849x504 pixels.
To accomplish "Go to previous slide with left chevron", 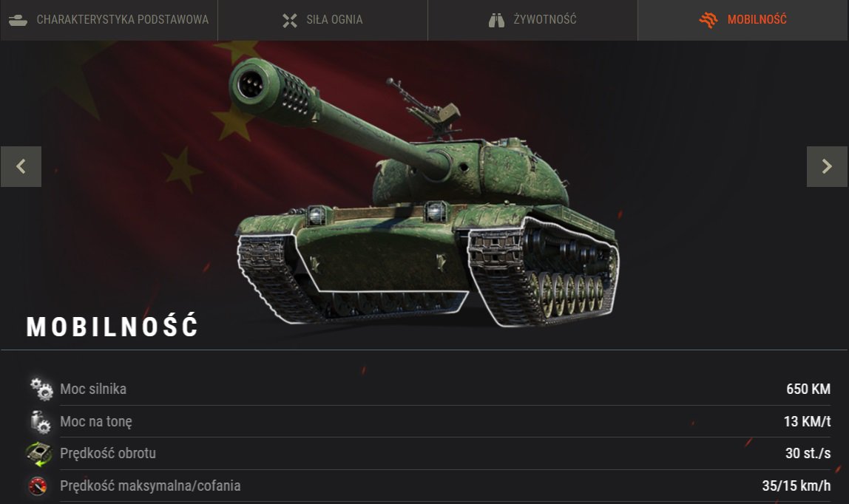I will point(21,166).
